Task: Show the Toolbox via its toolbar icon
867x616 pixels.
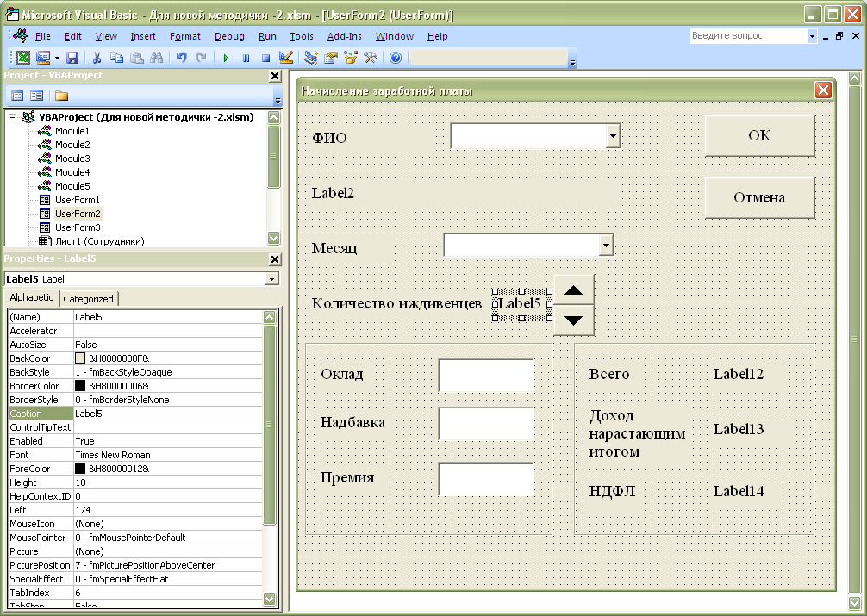Action: [369, 58]
